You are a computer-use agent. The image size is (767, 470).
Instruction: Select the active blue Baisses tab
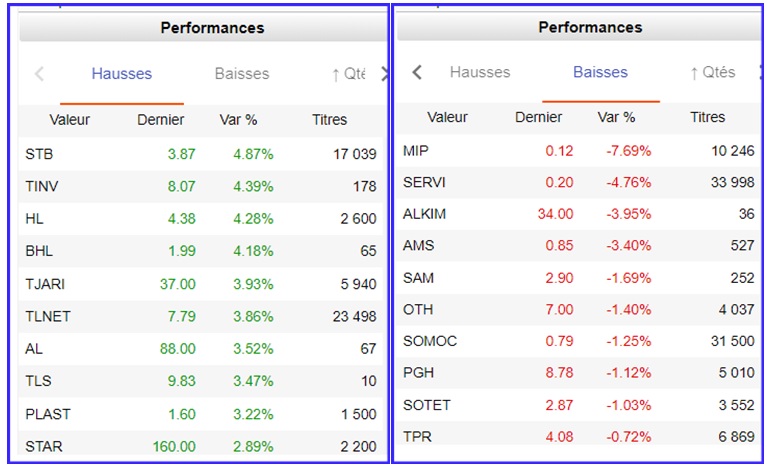(x=600, y=73)
